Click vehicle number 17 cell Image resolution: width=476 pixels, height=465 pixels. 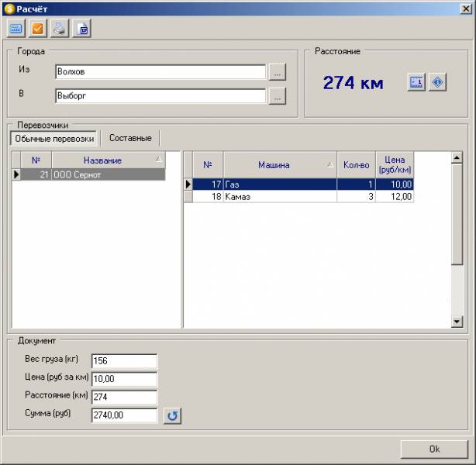point(208,184)
